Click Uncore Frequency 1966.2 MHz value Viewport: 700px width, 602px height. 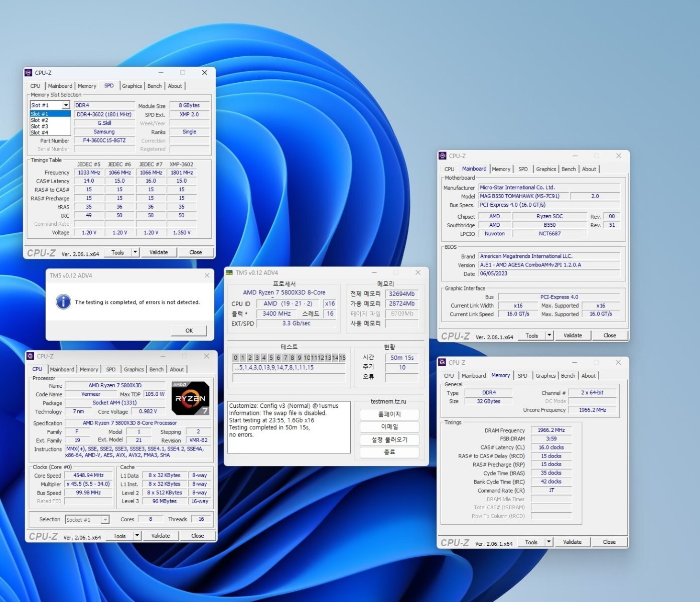(x=592, y=410)
